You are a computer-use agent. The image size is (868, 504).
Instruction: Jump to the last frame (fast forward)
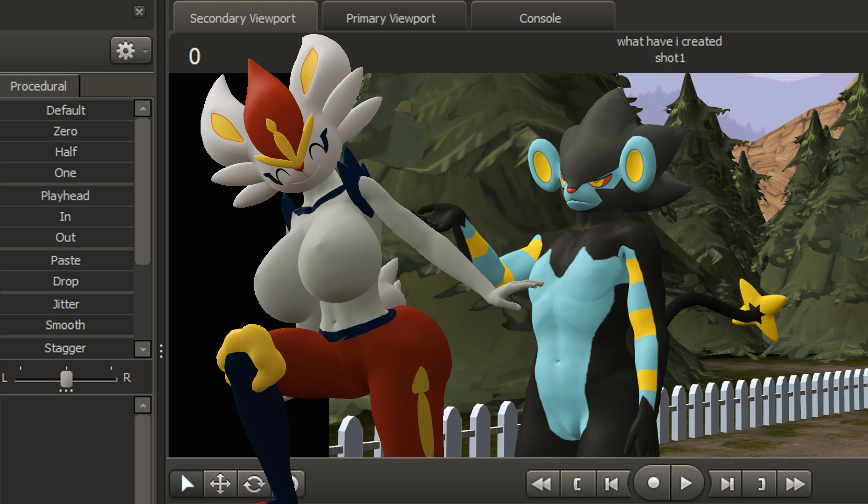(795, 484)
